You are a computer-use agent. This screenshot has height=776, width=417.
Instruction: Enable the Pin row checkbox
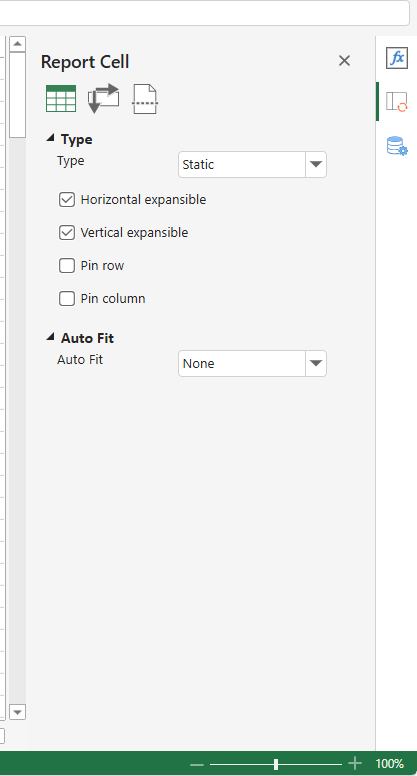(x=67, y=266)
